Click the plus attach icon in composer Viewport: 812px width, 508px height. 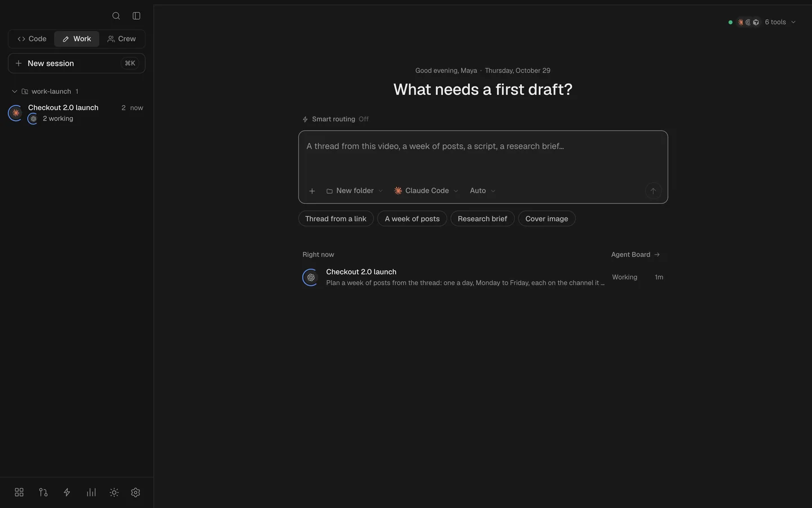click(312, 191)
